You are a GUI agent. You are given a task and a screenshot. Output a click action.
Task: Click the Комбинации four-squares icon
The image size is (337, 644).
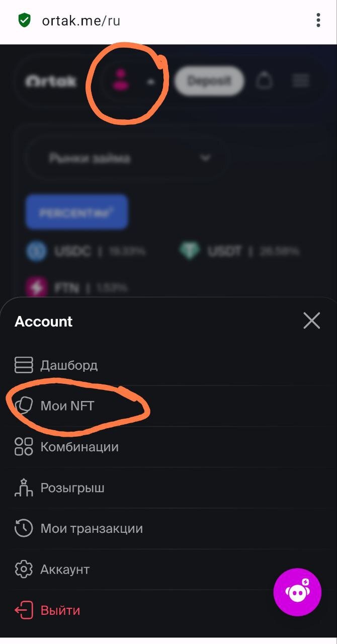[x=24, y=447]
